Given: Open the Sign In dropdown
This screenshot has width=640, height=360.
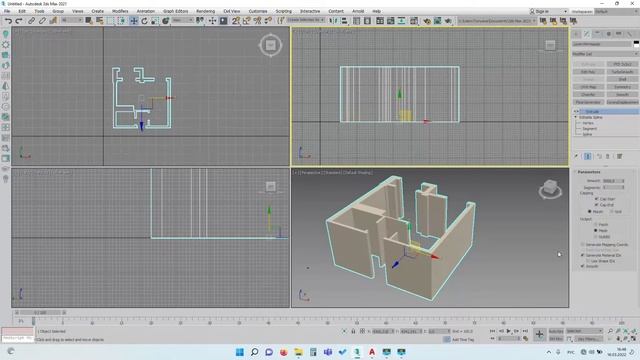Looking at the screenshot, I should click(x=549, y=11).
